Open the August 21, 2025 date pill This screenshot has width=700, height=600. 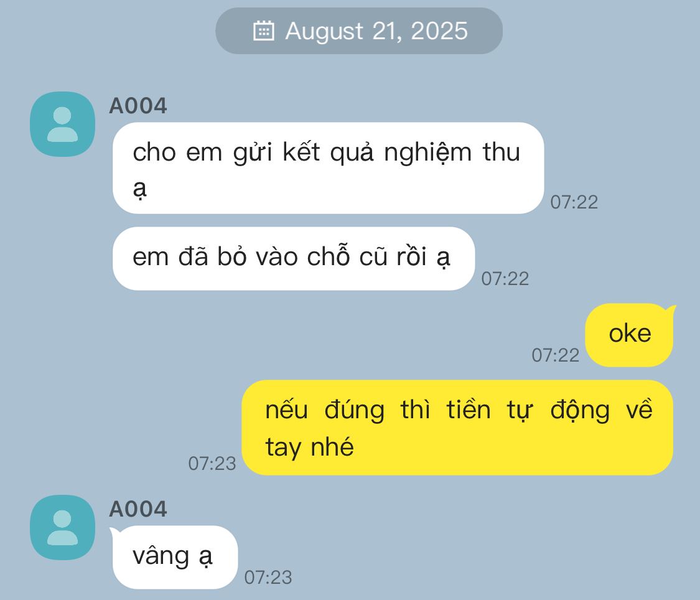[359, 30]
